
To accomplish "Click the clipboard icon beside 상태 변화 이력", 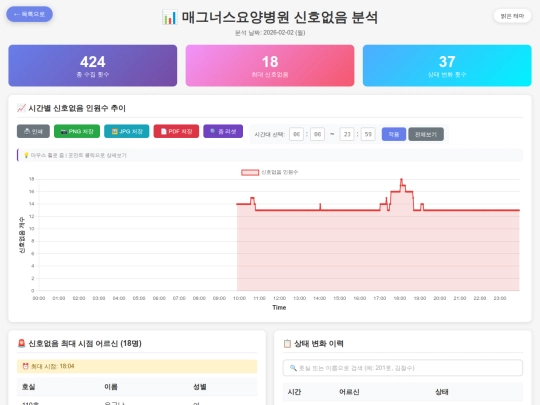I will coord(287,343).
